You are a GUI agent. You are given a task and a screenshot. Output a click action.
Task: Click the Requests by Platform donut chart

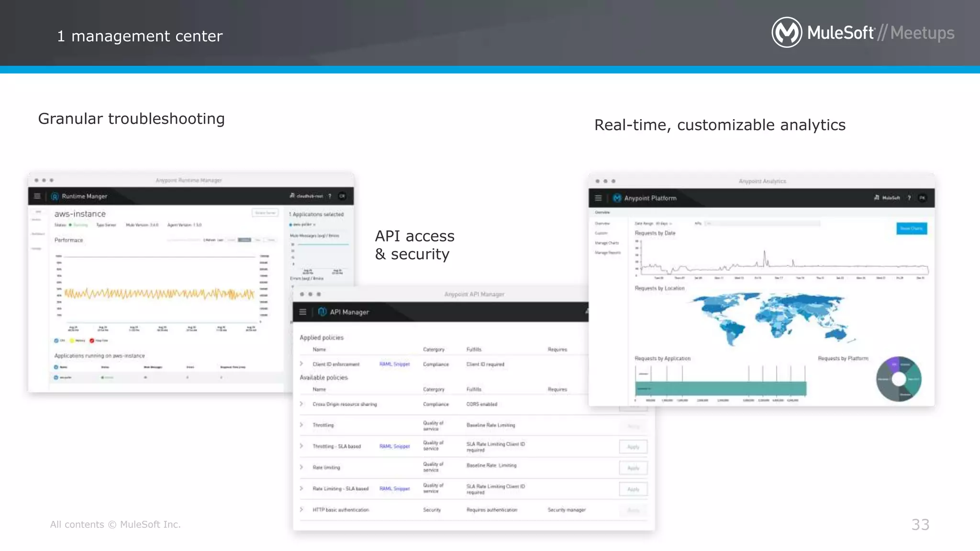(899, 379)
